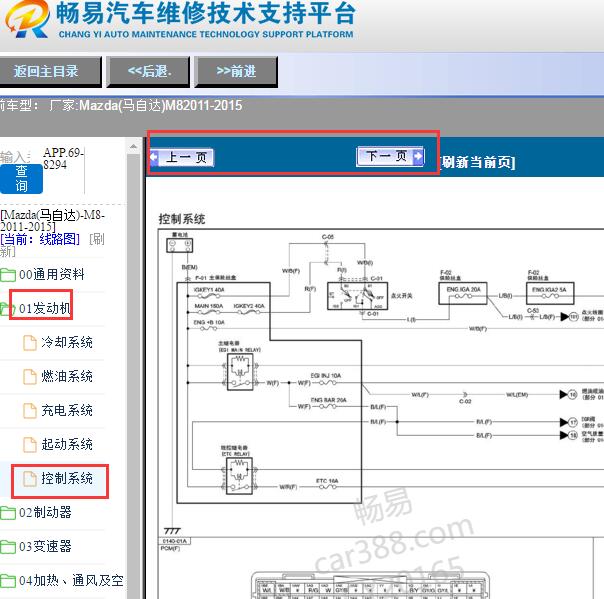604x599 pixels.
Task: Click folder icon beside 03变速器
Action: coord(8,547)
